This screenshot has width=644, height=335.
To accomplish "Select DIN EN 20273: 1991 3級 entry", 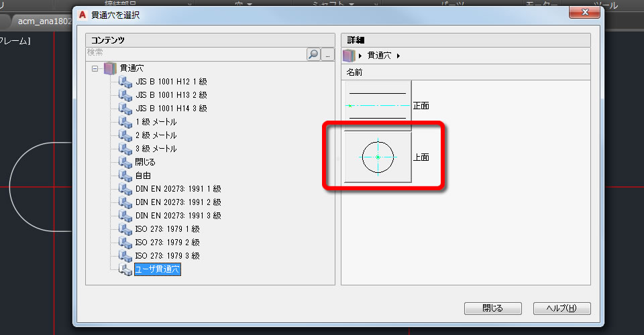I will click(178, 216).
